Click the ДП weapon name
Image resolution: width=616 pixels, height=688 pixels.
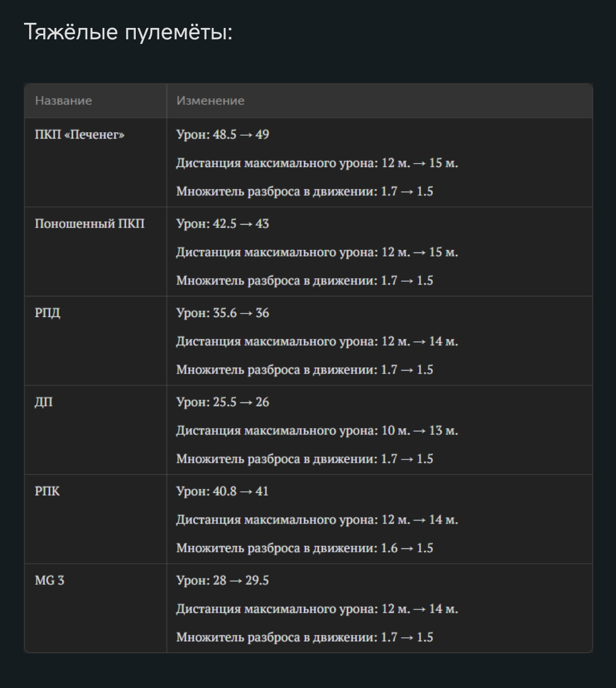(x=44, y=402)
